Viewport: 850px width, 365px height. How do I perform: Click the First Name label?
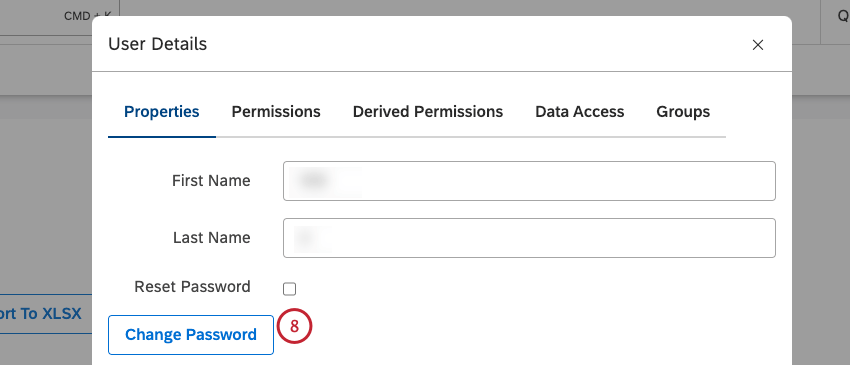point(211,181)
